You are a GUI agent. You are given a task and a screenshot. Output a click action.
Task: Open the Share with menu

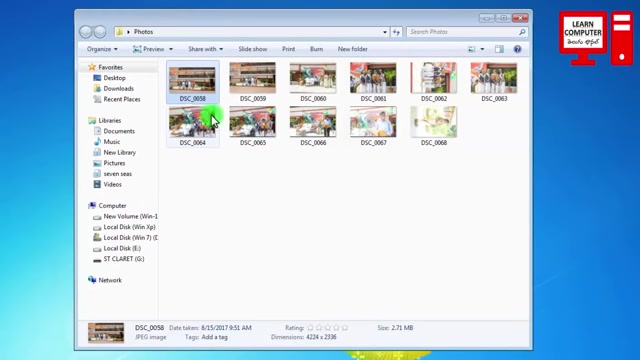click(205, 49)
